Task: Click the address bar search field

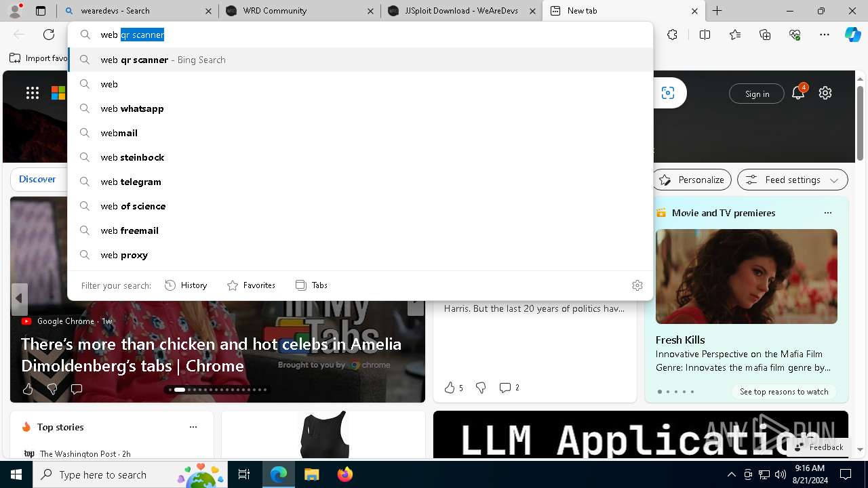Action: pyautogui.click(x=361, y=35)
